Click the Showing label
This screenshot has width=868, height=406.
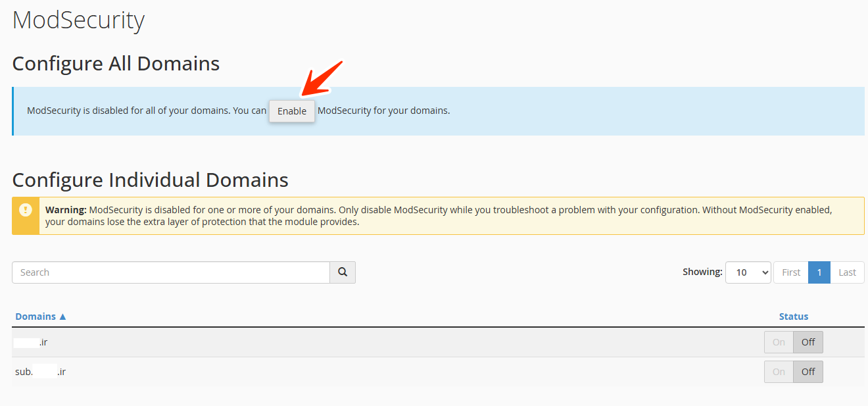(x=702, y=272)
